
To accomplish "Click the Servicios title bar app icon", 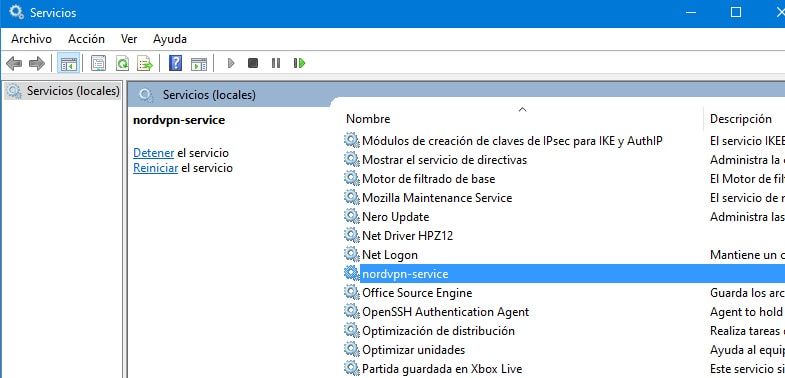I will (17, 12).
